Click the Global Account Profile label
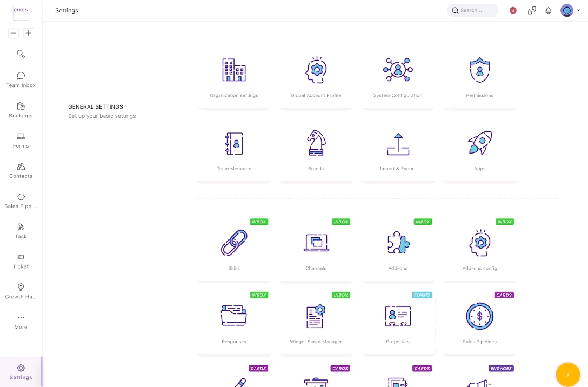The height and width of the screenshot is (387, 588). [x=316, y=95]
